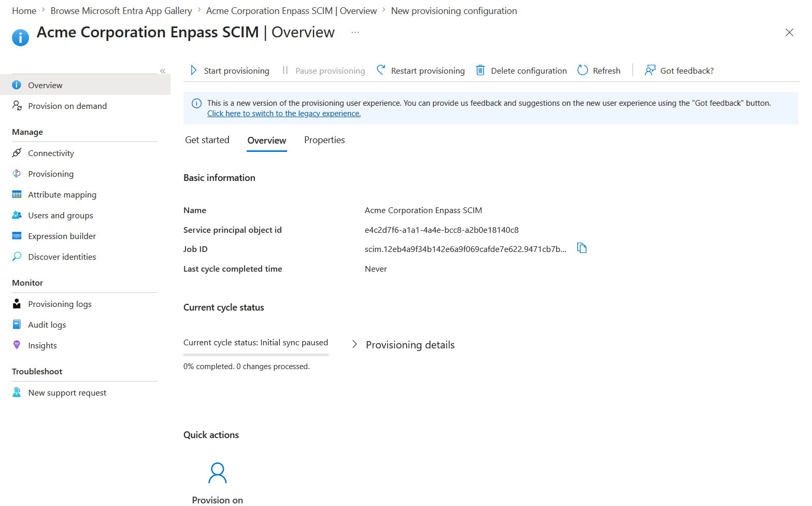Click the Expression builder code icon

pos(17,236)
